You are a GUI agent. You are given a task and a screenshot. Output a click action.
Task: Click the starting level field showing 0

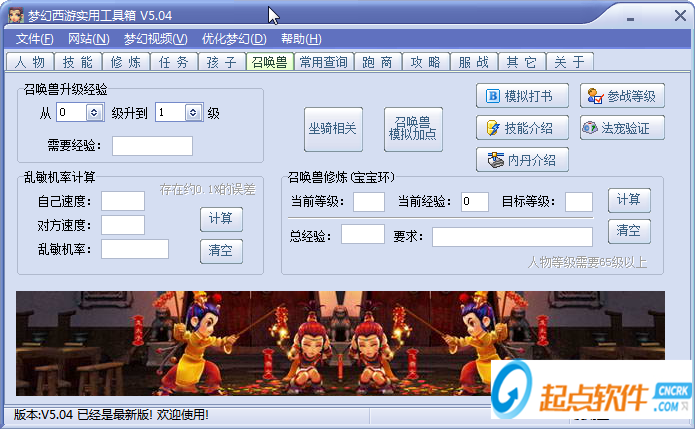click(71, 113)
